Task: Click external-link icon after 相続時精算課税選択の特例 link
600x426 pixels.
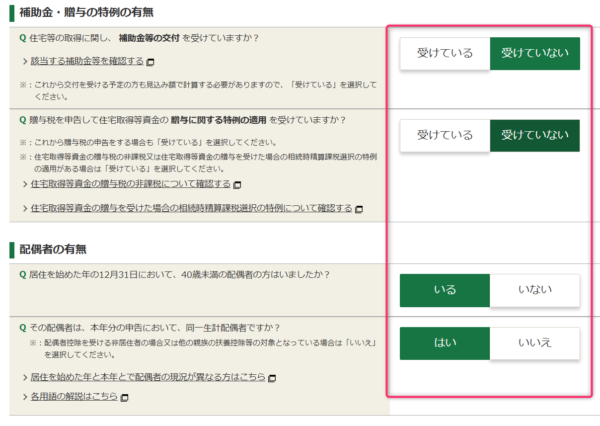Action: coord(359,209)
